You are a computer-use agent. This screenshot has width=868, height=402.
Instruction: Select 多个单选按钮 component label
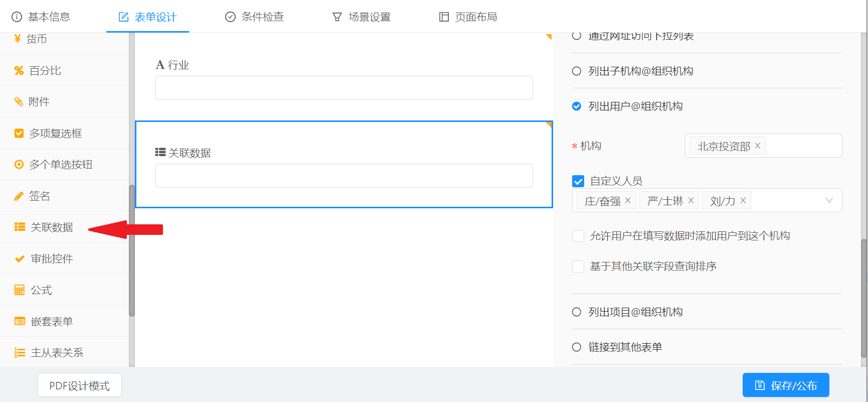coord(61,165)
